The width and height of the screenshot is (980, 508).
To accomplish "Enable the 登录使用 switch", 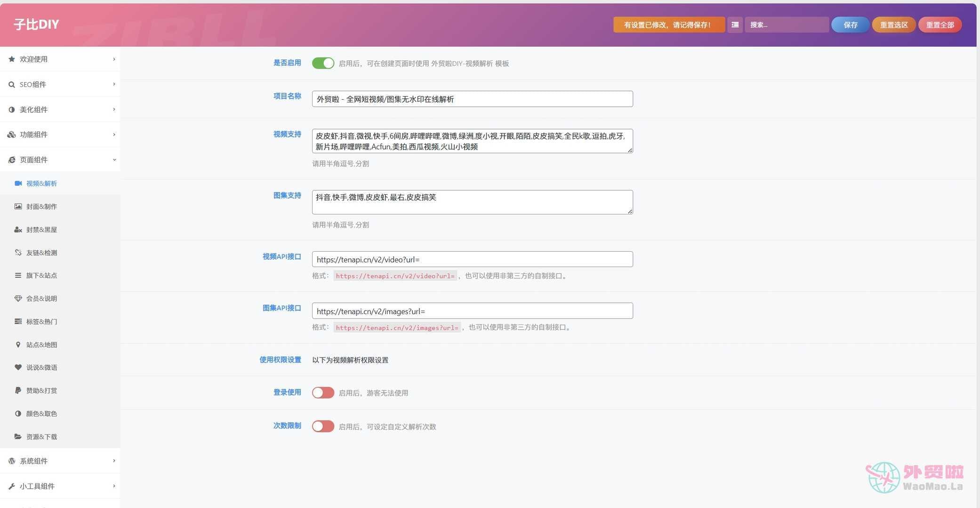I will (323, 393).
